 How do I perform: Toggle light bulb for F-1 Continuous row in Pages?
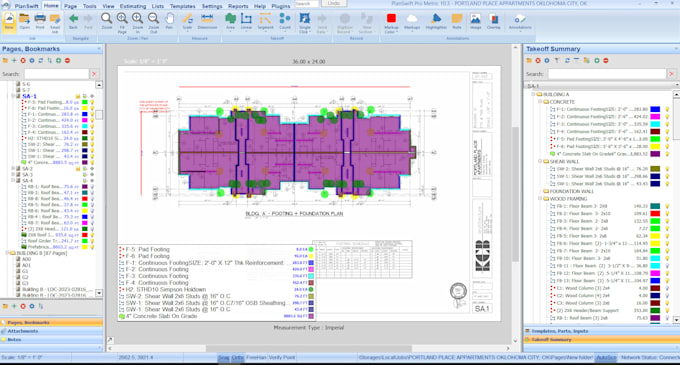click(92, 114)
